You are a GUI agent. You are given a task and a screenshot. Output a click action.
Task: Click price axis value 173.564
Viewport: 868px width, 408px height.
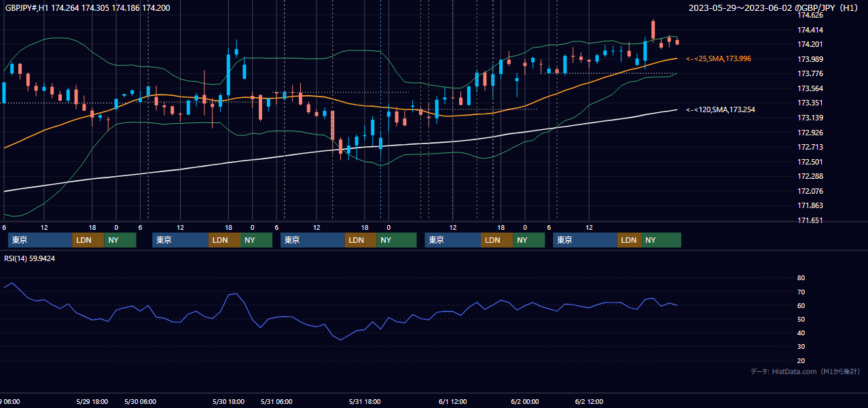(x=810, y=88)
